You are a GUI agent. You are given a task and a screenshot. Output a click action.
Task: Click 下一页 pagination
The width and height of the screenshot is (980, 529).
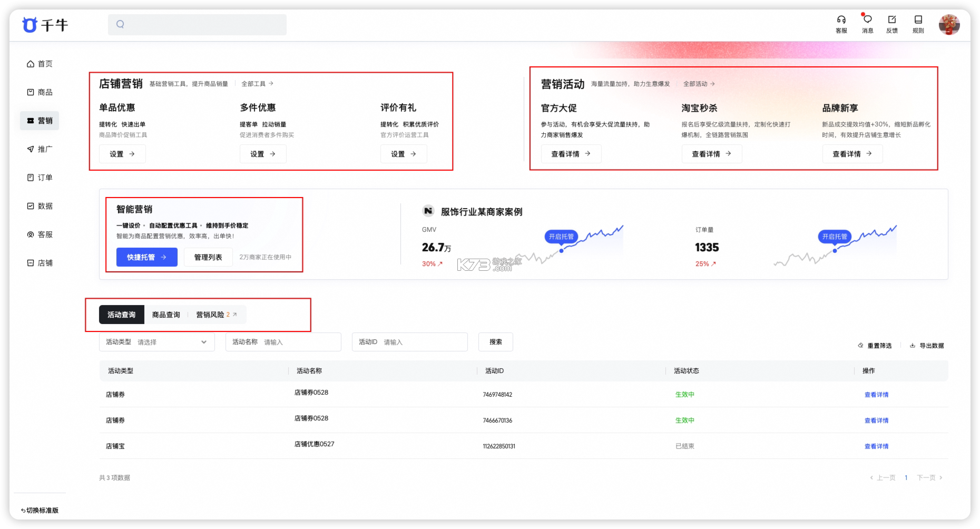click(x=929, y=477)
